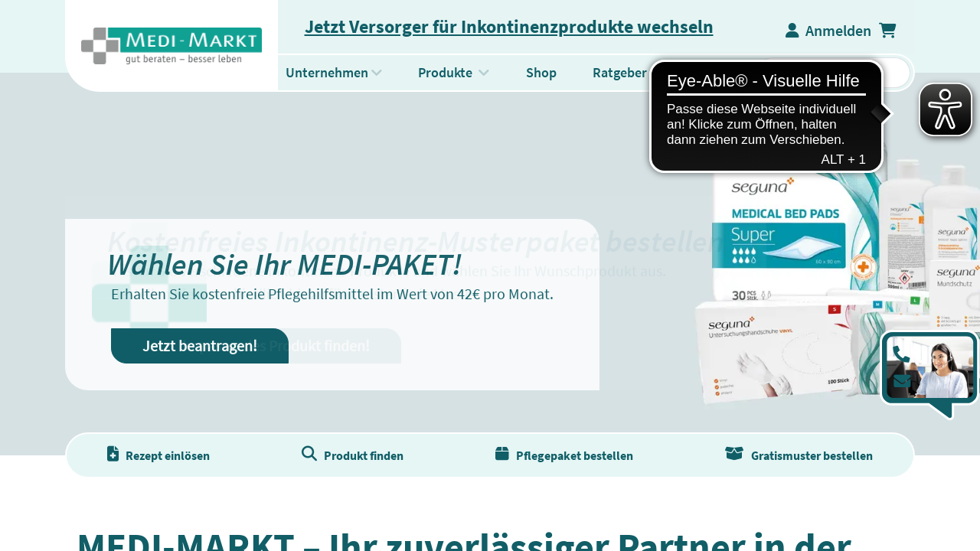Viewport: 980px width, 551px height.
Task: Click the Rezept einlösen document icon
Action: click(x=113, y=454)
